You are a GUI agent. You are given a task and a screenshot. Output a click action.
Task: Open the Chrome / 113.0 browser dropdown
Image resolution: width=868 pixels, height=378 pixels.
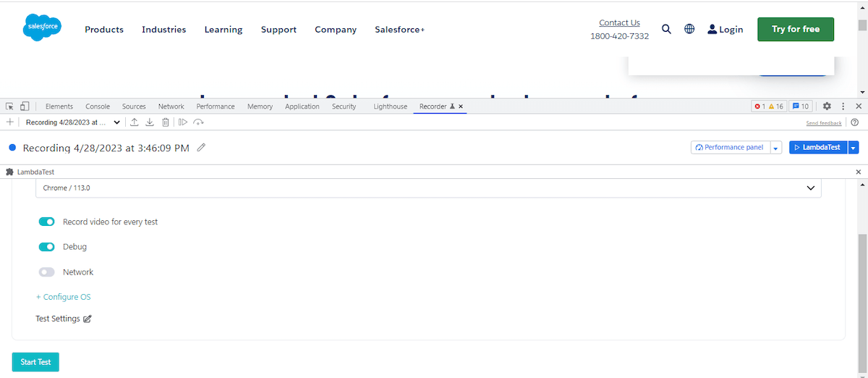click(428, 188)
